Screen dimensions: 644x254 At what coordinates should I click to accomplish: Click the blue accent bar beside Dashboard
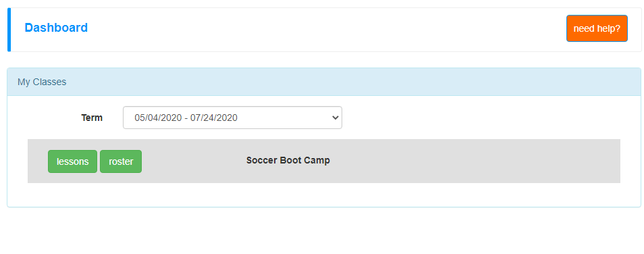coord(9,30)
